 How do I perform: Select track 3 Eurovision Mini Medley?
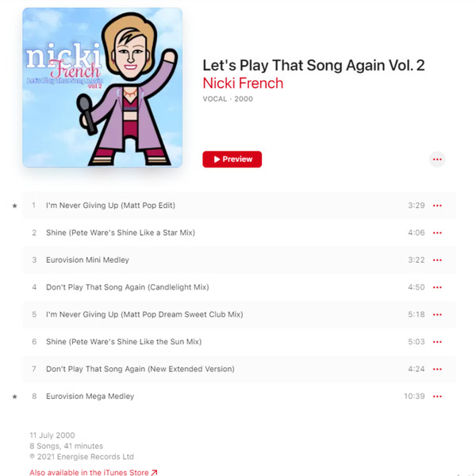(239, 260)
